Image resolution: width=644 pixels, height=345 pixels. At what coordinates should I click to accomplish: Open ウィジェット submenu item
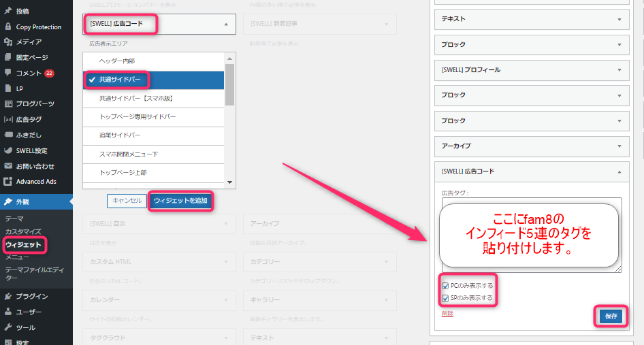(23, 244)
